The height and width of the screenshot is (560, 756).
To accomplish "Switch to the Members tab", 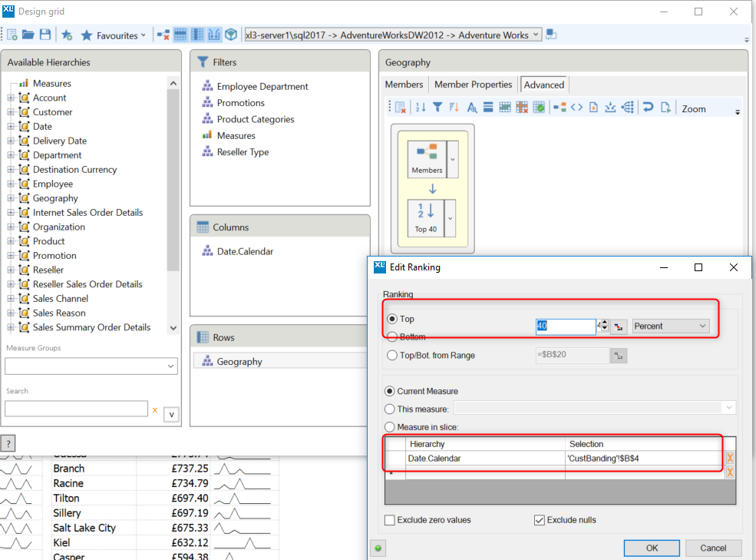I will (404, 84).
